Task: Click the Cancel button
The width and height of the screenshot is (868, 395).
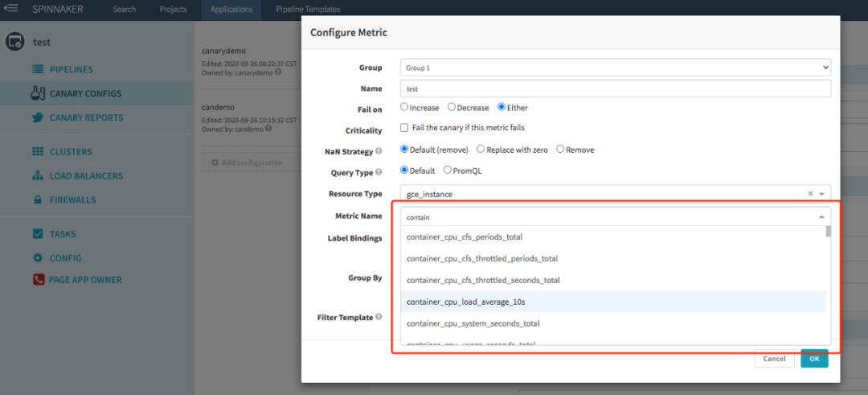Action: pyautogui.click(x=774, y=359)
